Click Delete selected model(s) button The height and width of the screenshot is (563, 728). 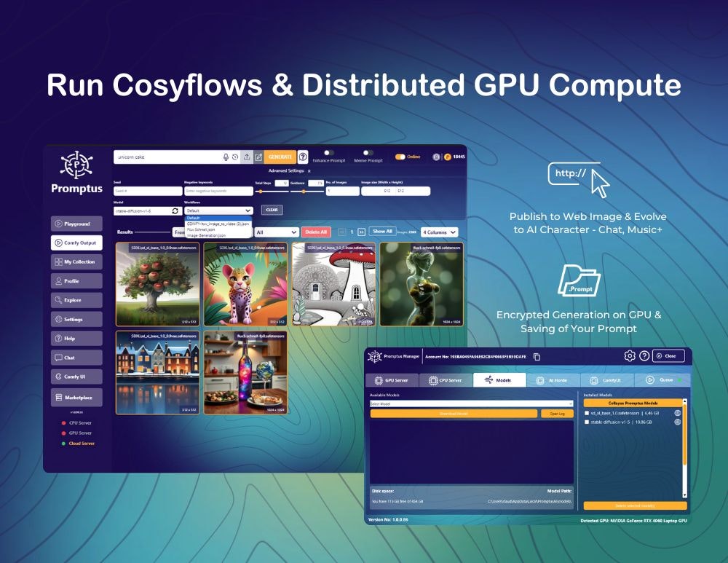point(635,505)
